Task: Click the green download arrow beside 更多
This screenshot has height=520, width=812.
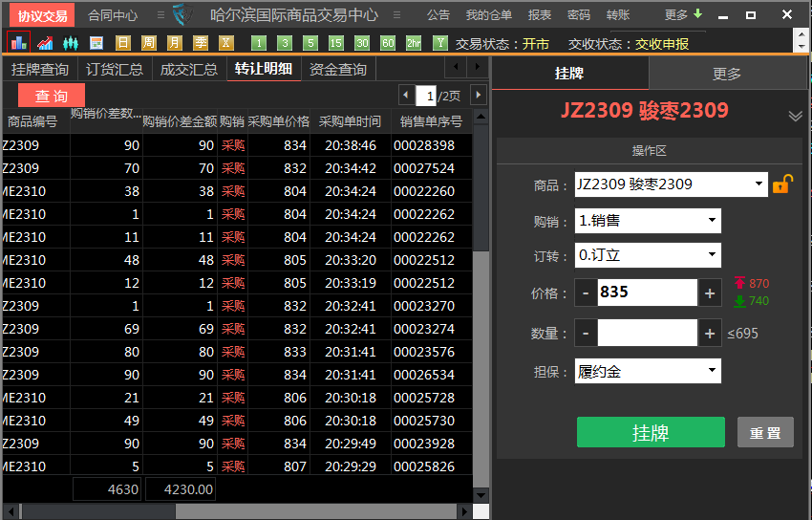Action: click(x=697, y=14)
